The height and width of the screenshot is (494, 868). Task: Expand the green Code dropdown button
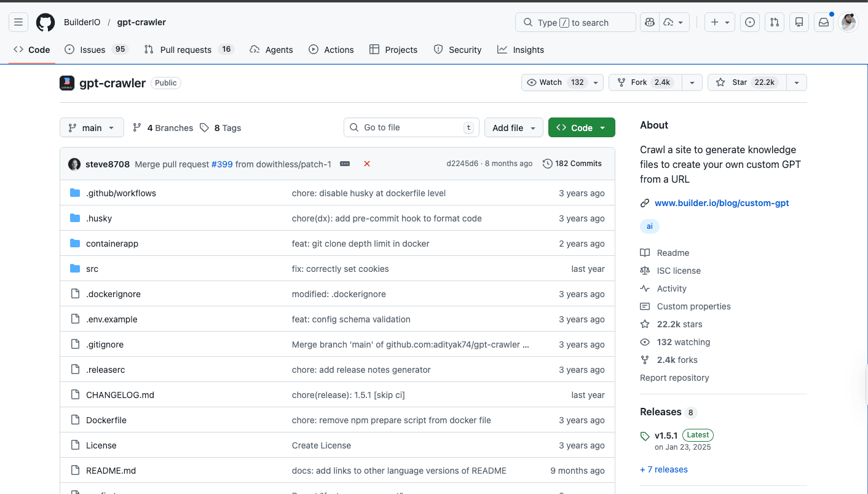(x=581, y=128)
